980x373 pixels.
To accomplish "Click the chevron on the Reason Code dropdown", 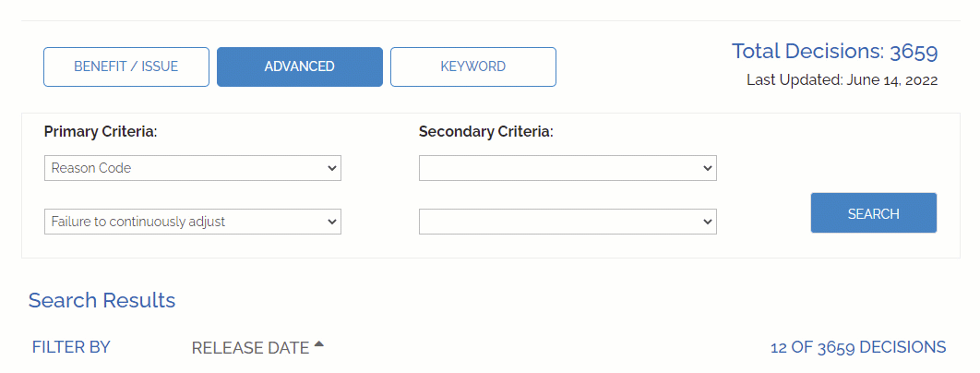I will (x=332, y=168).
